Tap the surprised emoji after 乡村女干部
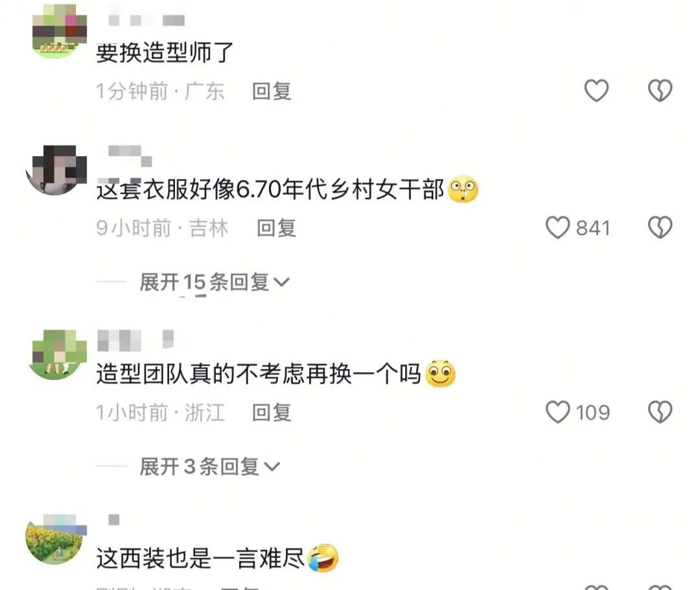The width and height of the screenshot is (700, 590). tap(463, 189)
